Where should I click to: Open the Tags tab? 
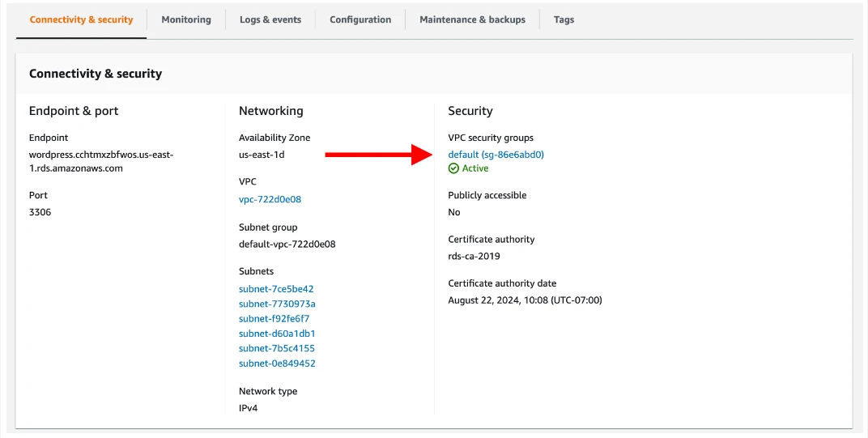tap(564, 19)
